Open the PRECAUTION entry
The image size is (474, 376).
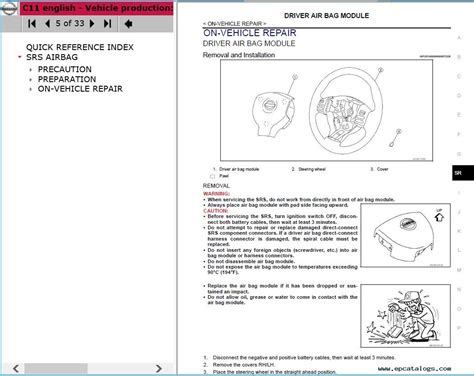point(65,69)
